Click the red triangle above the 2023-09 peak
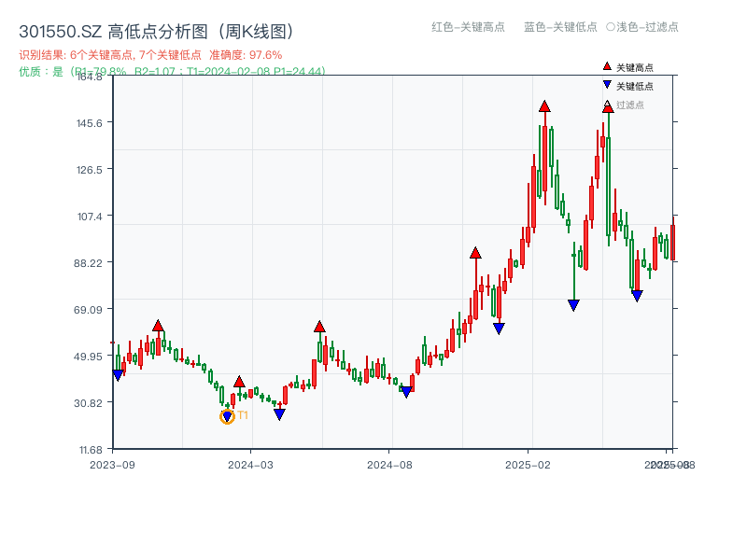Image resolution: width=747 pixels, height=560 pixels. [160, 326]
